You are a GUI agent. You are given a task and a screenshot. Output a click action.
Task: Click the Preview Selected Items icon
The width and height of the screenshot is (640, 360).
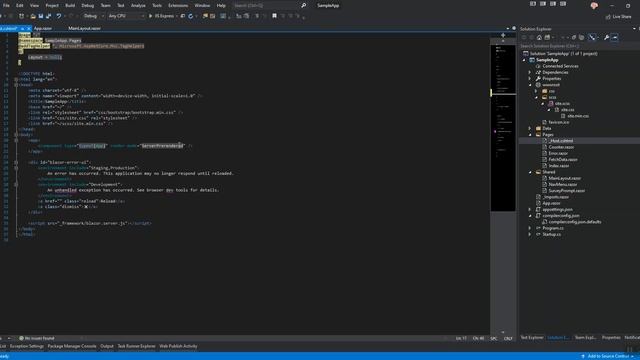(x=615, y=38)
